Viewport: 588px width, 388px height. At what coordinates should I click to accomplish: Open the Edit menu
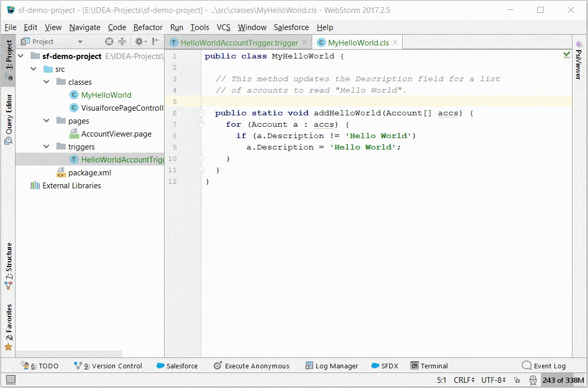(31, 27)
